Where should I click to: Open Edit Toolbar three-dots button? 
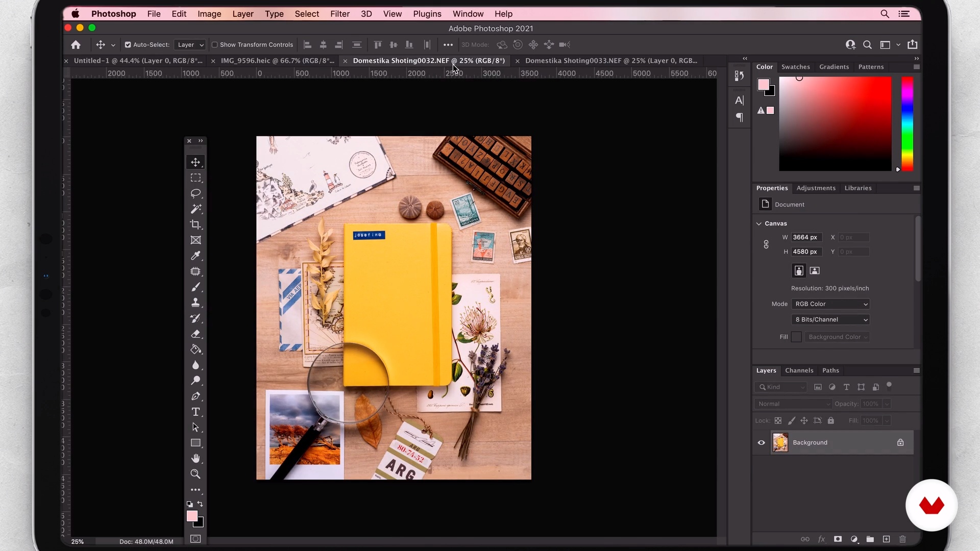(x=195, y=490)
